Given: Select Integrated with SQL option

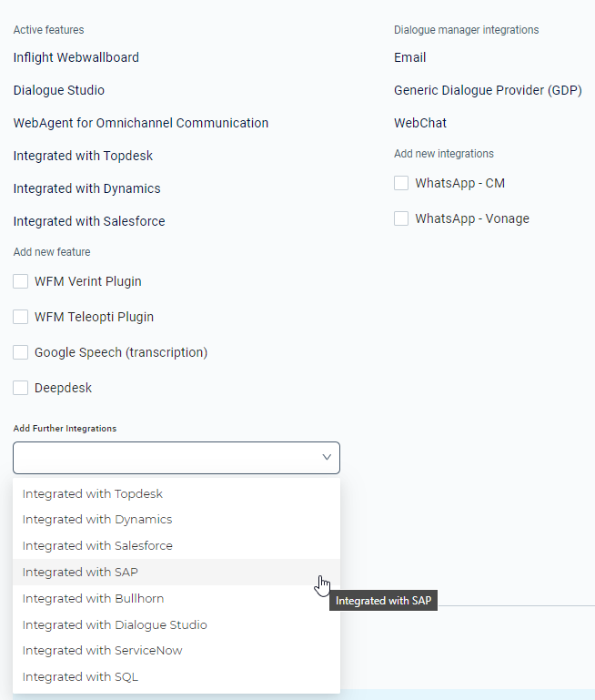Looking at the screenshot, I should click(x=176, y=676).
